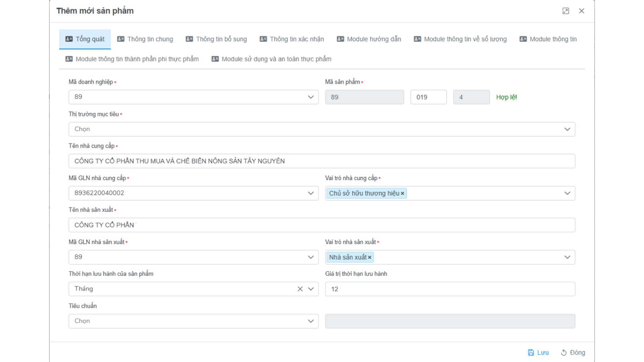Open the Mã doanh nghiệp dropdown
The height and width of the screenshot is (362, 644).
coord(311,97)
